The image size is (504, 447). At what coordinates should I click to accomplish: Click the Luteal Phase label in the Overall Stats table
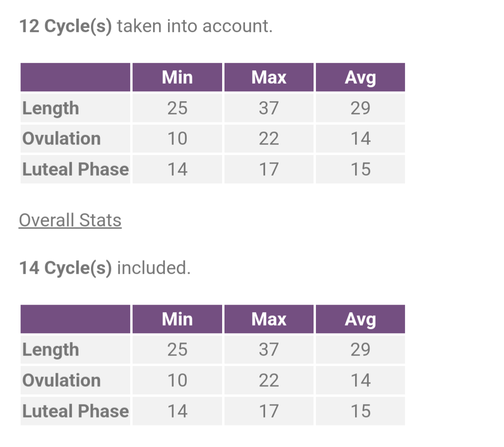click(x=76, y=411)
